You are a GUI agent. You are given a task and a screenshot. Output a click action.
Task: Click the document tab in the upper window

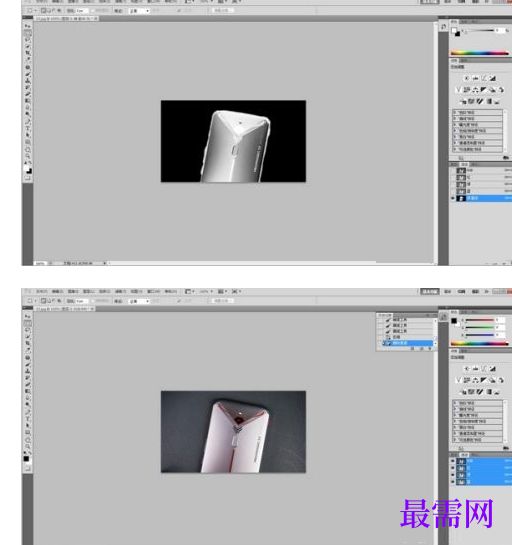[x=66, y=18]
